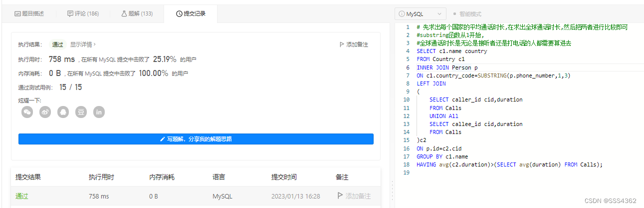This screenshot has width=644, height=208.
Task: Click the 通过 status badge in result card
Action: (x=58, y=44)
